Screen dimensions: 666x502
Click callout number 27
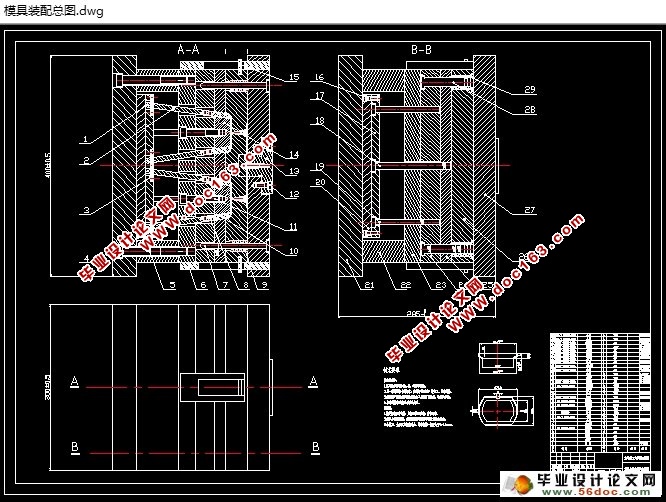pyautogui.click(x=530, y=210)
